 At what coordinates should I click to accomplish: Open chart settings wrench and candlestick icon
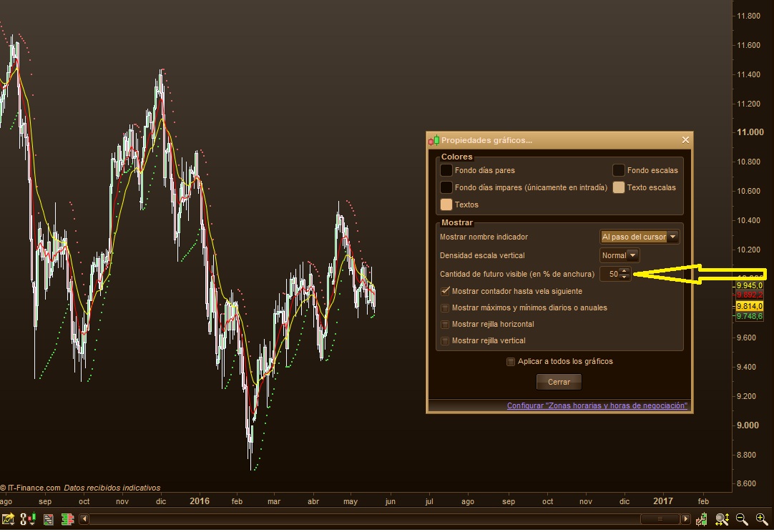pyautogui.click(x=702, y=519)
